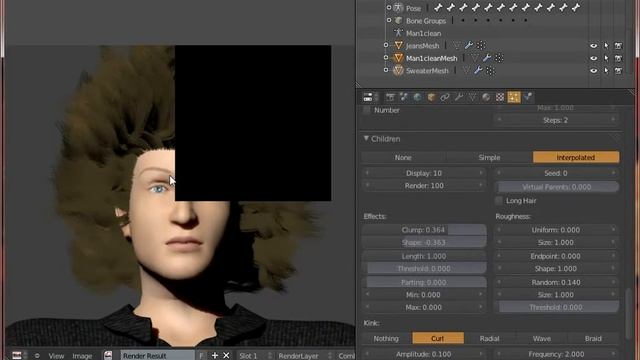Set kink type to Wave
The width and height of the screenshot is (640, 360).
coord(542,338)
